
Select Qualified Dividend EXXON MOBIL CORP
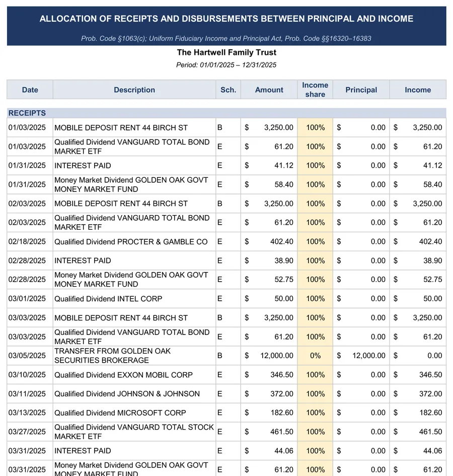click(x=123, y=375)
